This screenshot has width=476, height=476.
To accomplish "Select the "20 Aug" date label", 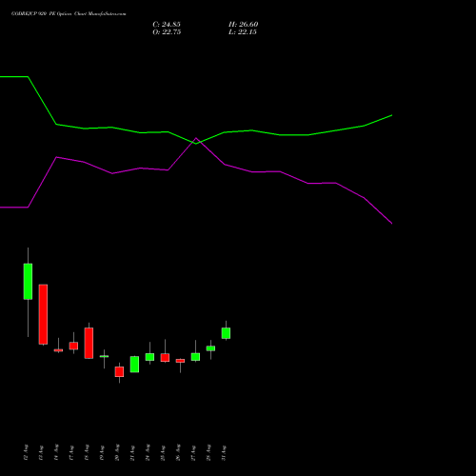I will pyautogui.click(x=117, y=452).
